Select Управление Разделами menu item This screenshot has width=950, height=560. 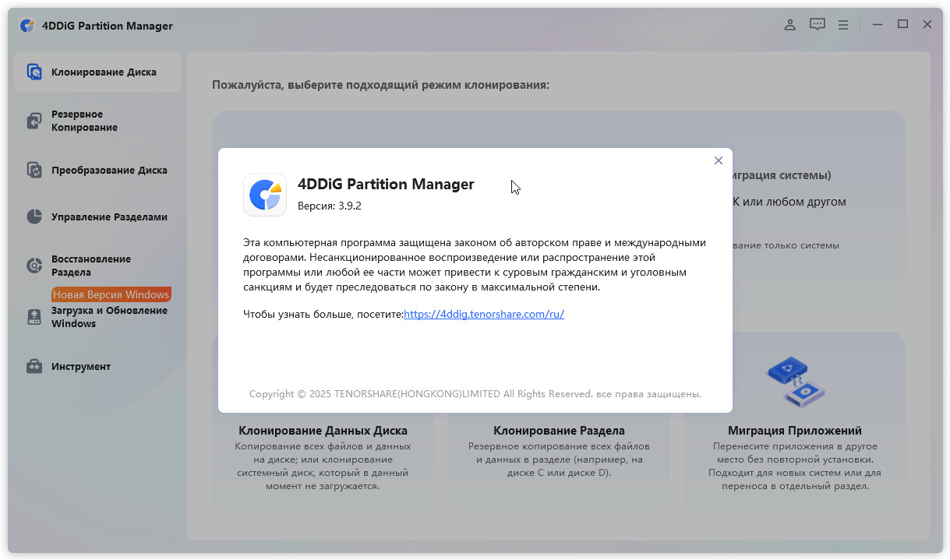click(x=109, y=217)
